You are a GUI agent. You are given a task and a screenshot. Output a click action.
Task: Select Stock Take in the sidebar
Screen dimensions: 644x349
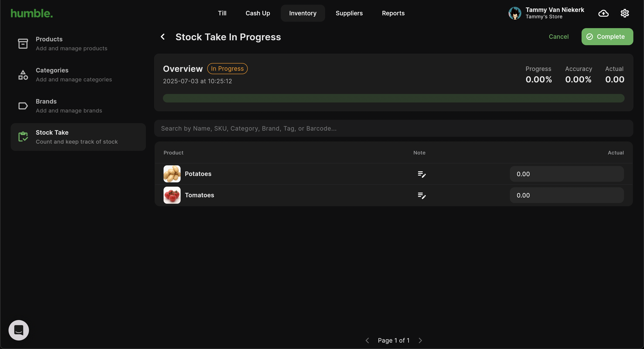[78, 137]
